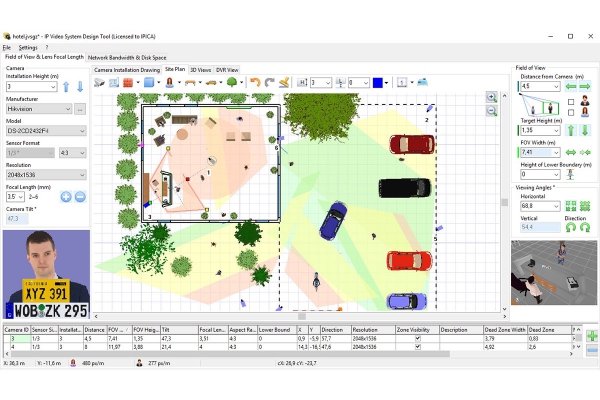Open the Focal Length value dropdown
The image size is (600, 400).
pos(21,197)
